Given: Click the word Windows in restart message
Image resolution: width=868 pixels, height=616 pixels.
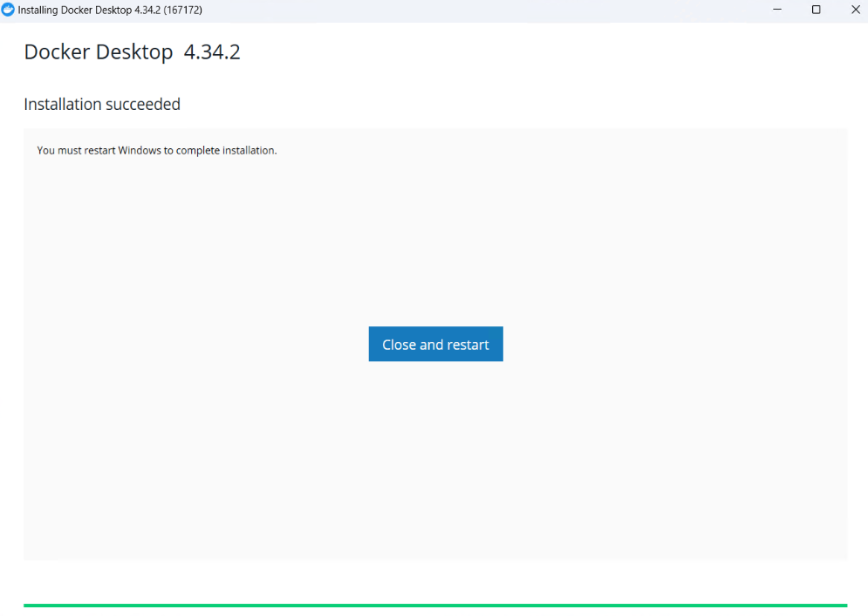Looking at the screenshot, I should pyautogui.click(x=140, y=151).
